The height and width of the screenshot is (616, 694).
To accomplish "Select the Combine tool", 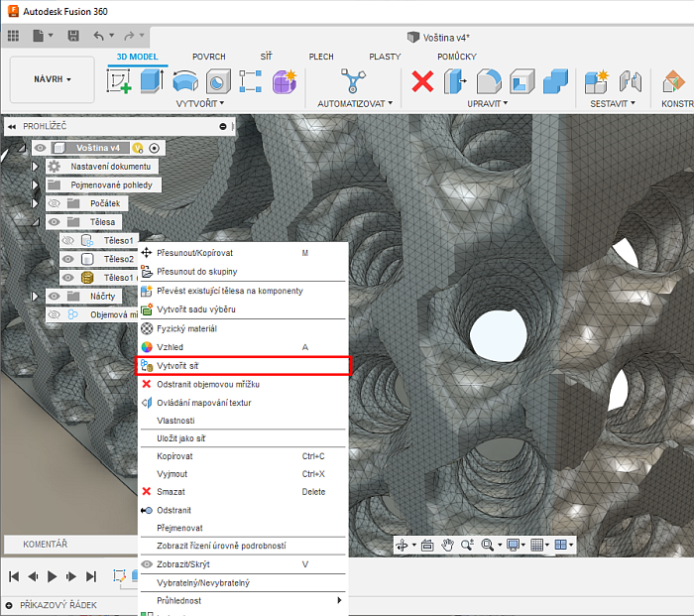I will click(555, 81).
